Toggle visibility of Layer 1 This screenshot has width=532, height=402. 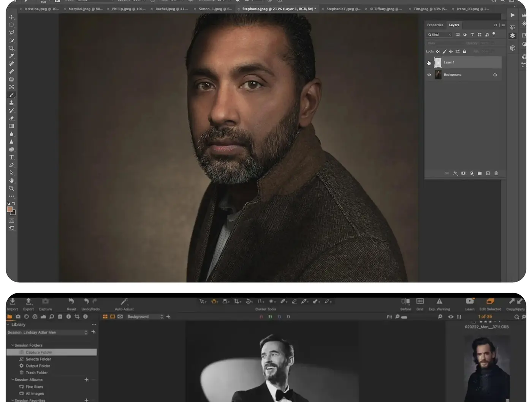point(429,62)
